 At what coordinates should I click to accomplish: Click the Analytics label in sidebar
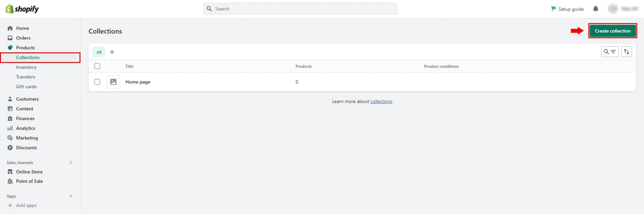click(25, 128)
